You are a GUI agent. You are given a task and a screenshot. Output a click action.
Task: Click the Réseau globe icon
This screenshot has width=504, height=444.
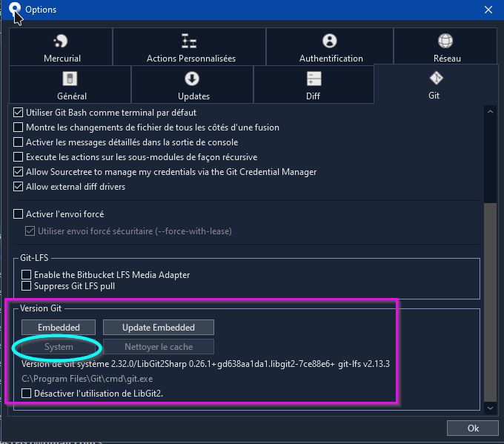pos(445,41)
